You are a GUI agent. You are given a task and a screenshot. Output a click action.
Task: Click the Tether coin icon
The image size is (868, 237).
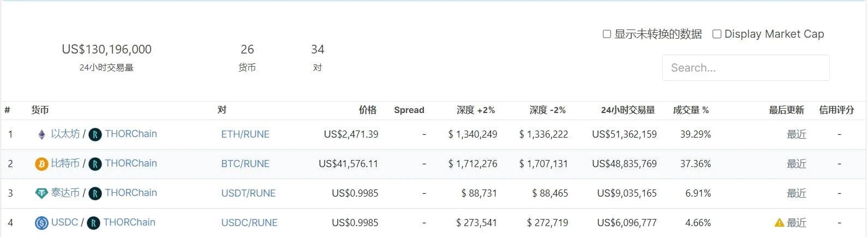coord(41,193)
